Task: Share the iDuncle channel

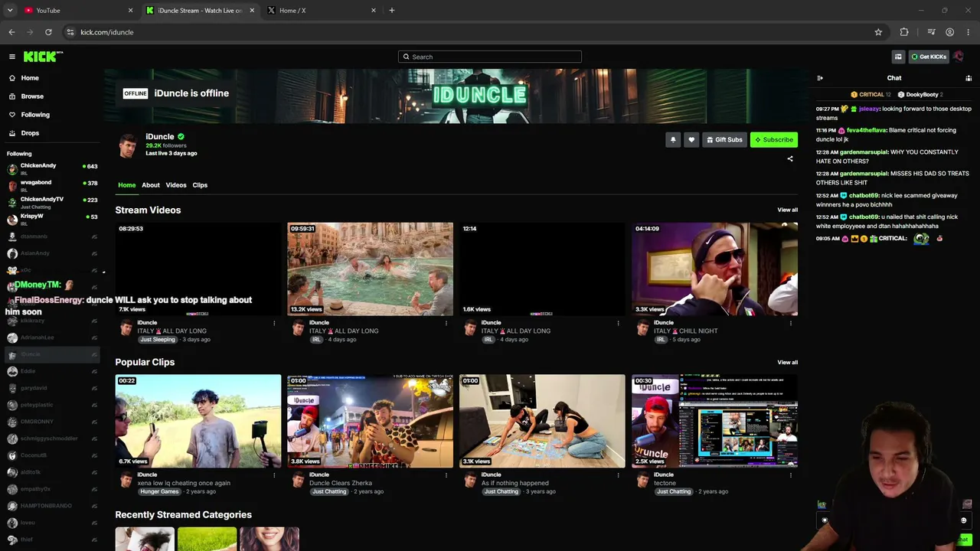Action: [790, 159]
